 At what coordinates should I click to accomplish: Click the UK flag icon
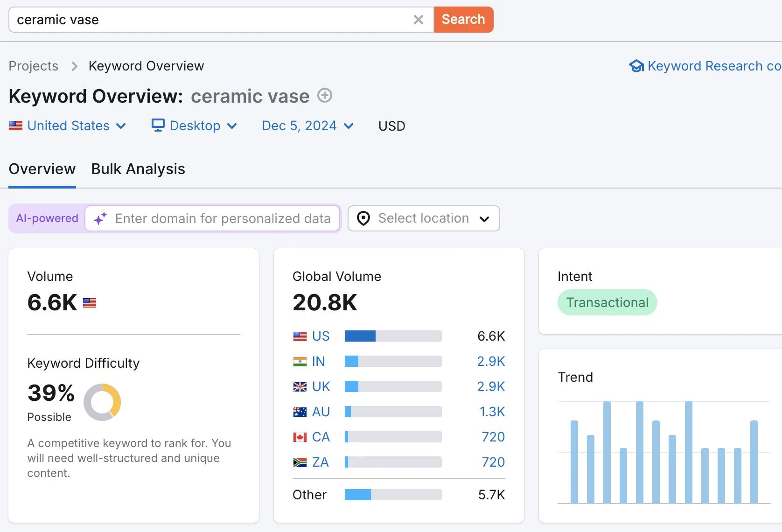pyautogui.click(x=300, y=387)
